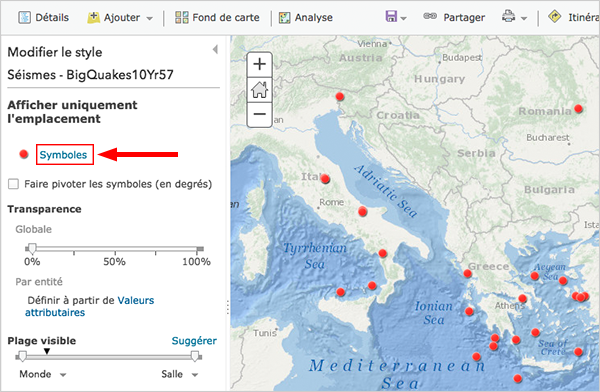Click the home default extent button
The width and height of the screenshot is (600, 392).
coord(259,90)
